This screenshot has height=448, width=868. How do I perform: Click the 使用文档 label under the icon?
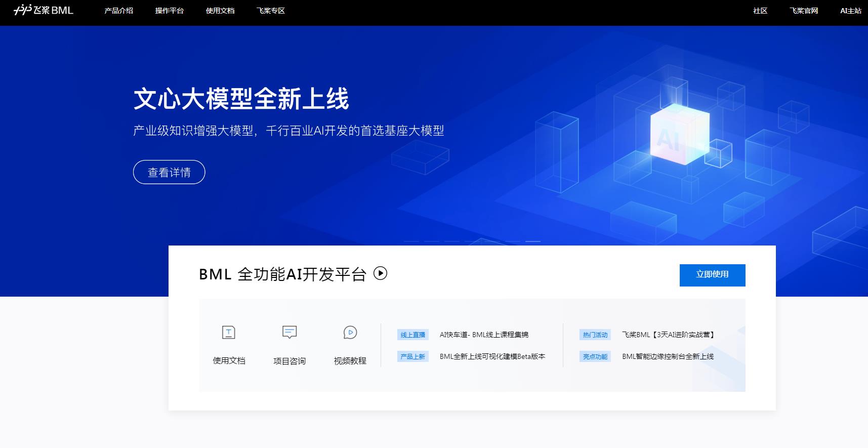229,360
